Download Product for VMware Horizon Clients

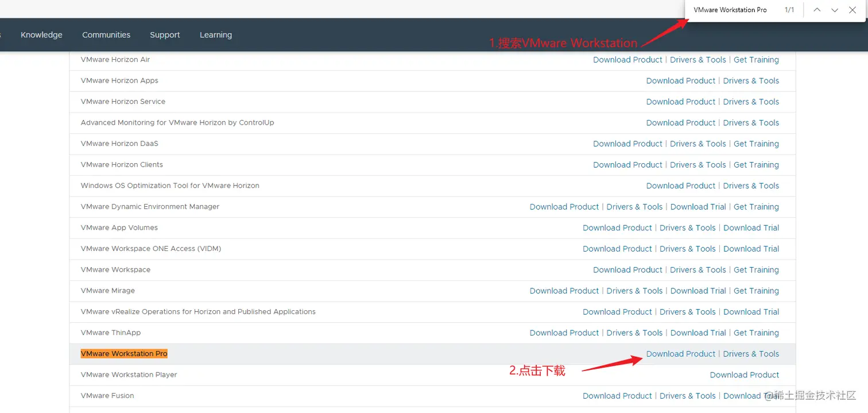click(x=627, y=165)
